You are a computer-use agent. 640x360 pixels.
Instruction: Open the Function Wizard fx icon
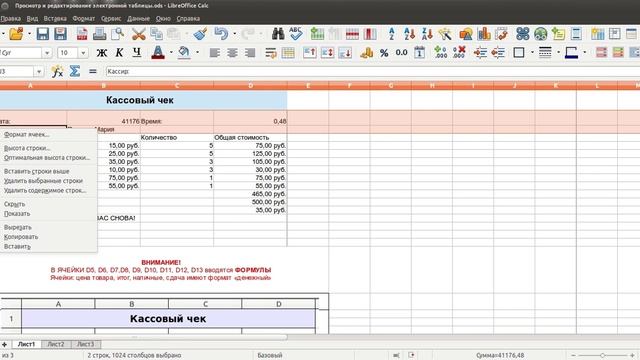point(57,71)
